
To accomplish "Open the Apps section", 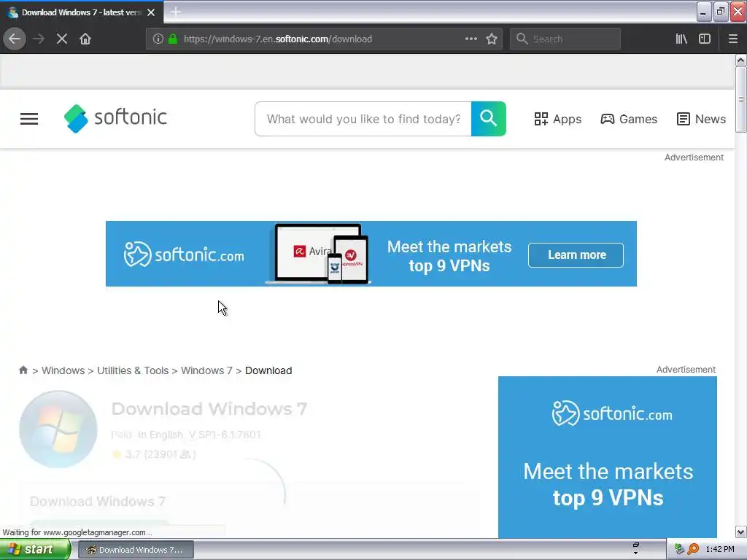I will [557, 119].
